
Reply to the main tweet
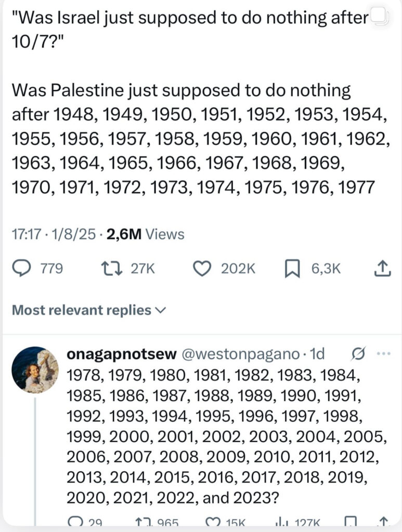(x=21, y=269)
